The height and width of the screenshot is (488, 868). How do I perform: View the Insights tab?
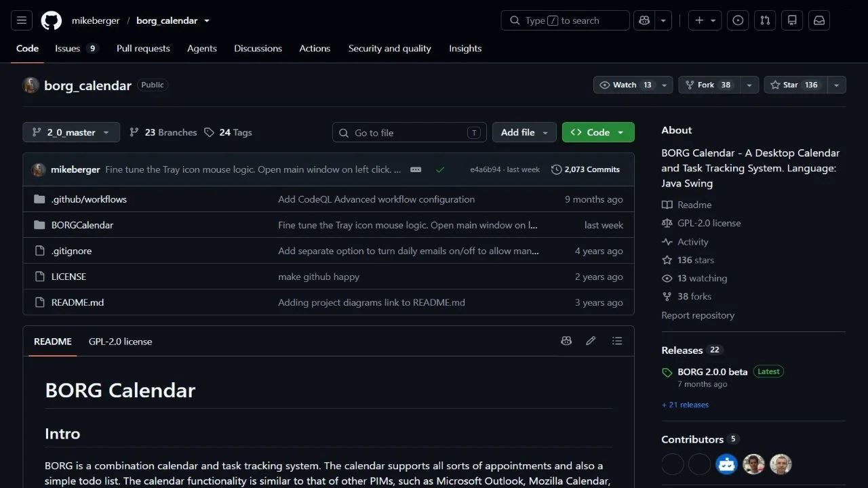pyautogui.click(x=465, y=49)
